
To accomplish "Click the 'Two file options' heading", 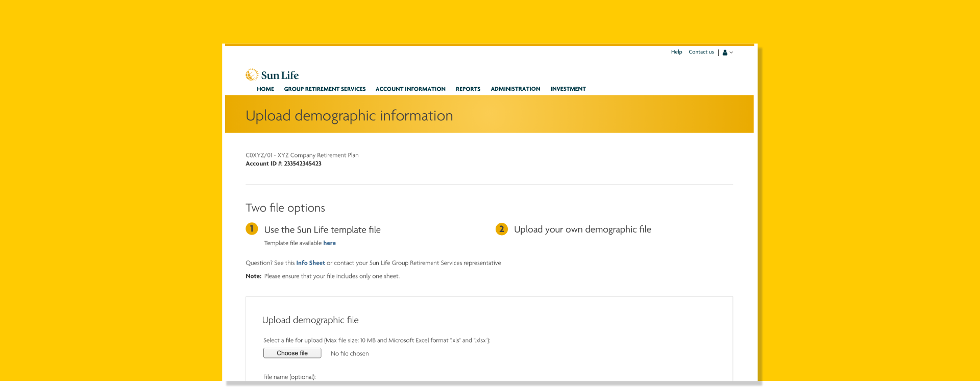I will [x=285, y=208].
